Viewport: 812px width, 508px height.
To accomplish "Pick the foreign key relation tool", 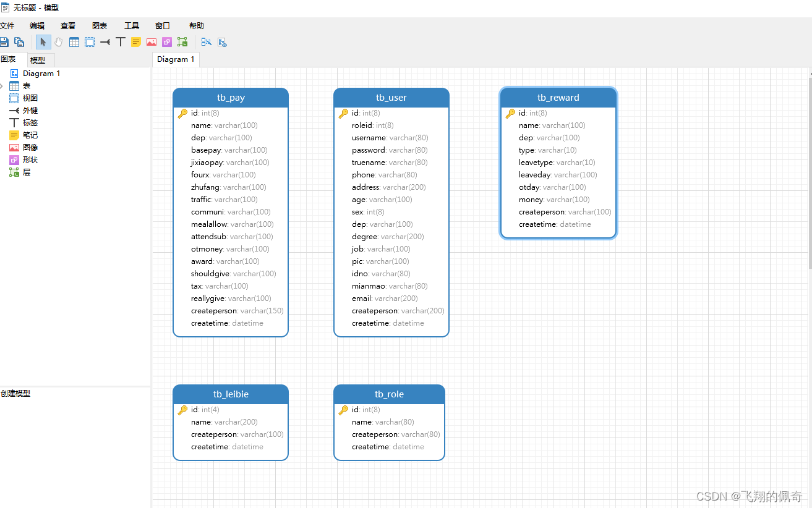I will tap(105, 42).
